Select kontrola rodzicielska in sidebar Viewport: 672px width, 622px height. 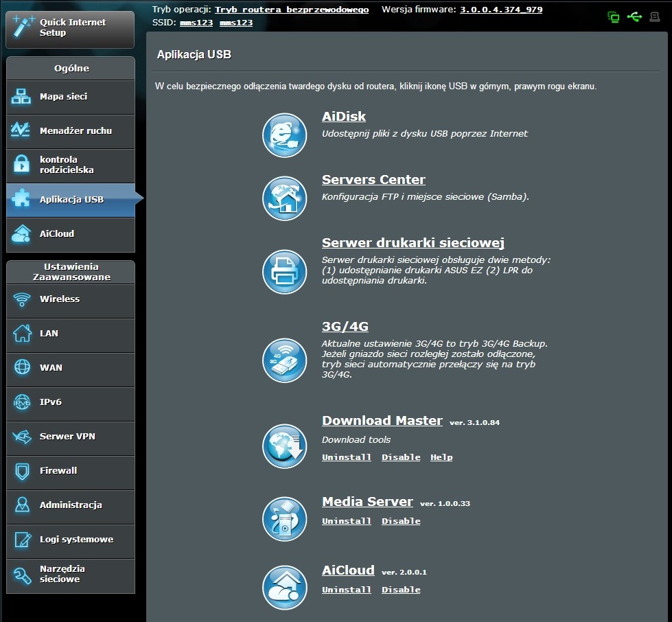71,166
